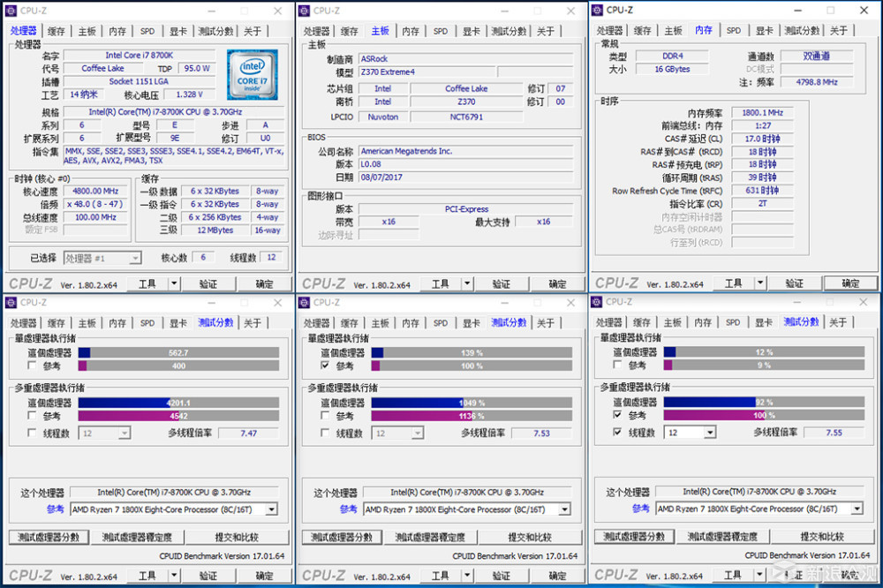The image size is (883, 588).
Task: Click 验证 button in 139 % benchmark window
Action: click(502, 577)
